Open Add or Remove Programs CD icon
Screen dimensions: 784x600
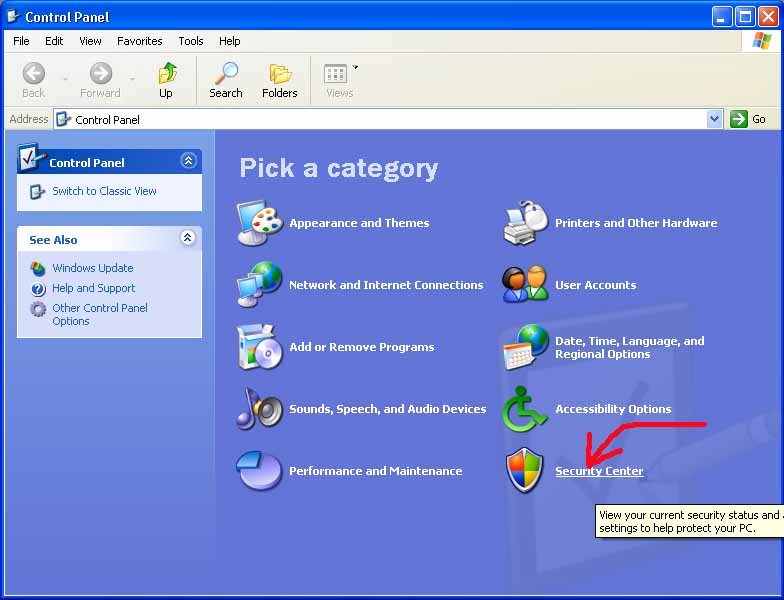click(260, 346)
